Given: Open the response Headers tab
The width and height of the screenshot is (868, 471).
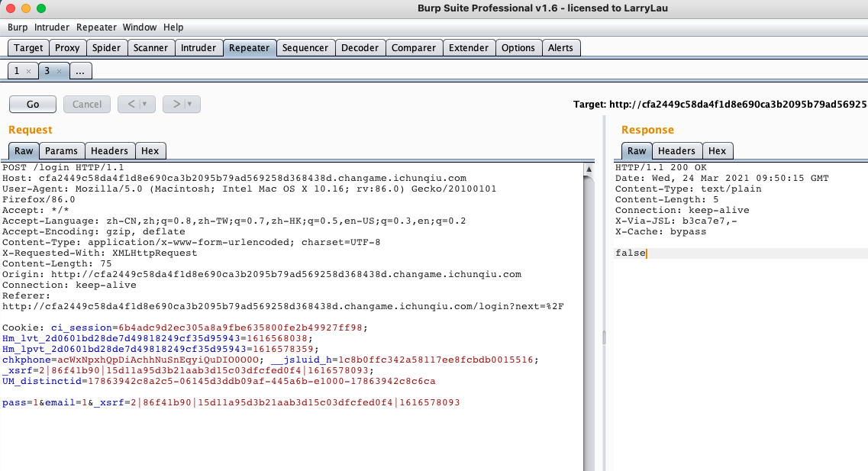Looking at the screenshot, I should tap(676, 150).
